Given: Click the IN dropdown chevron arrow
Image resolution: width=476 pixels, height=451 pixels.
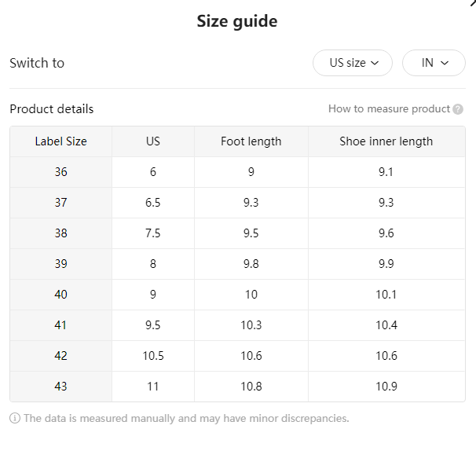Looking at the screenshot, I should [x=445, y=63].
